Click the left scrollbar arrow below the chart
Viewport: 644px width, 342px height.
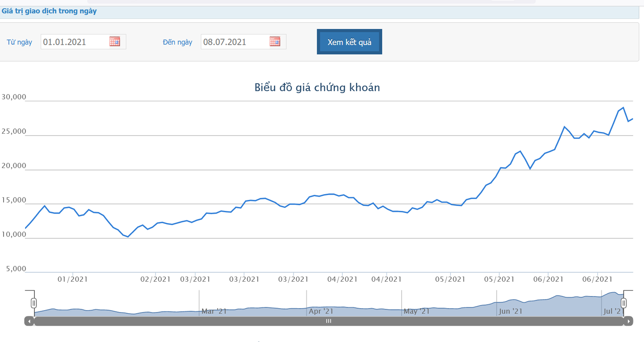tap(29, 321)
